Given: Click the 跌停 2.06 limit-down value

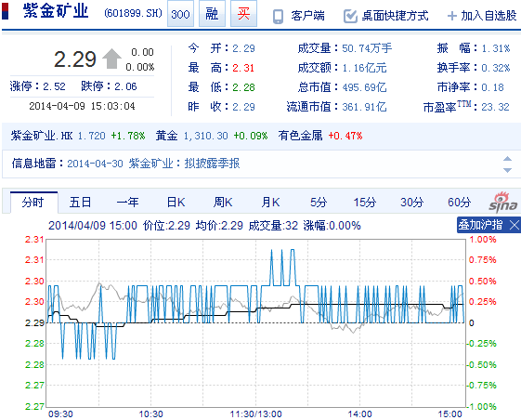Looking at the screenshot, I should [x=125, y=86].
